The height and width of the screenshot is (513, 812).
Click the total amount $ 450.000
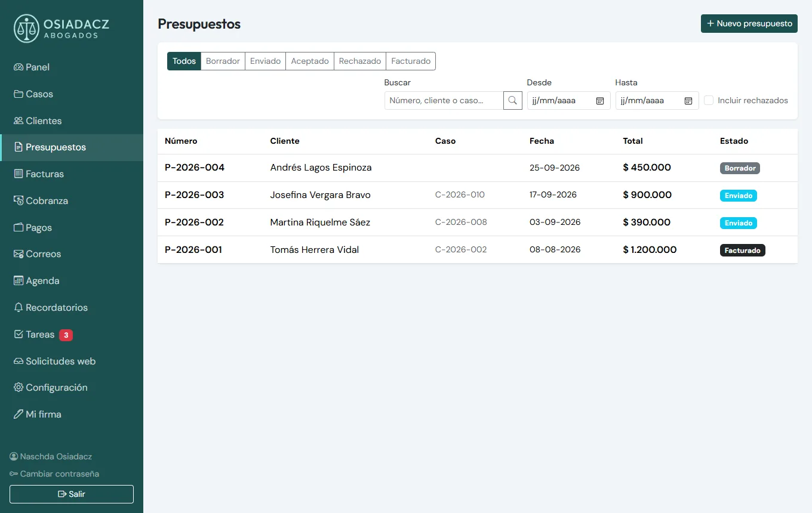pos(647,168)
